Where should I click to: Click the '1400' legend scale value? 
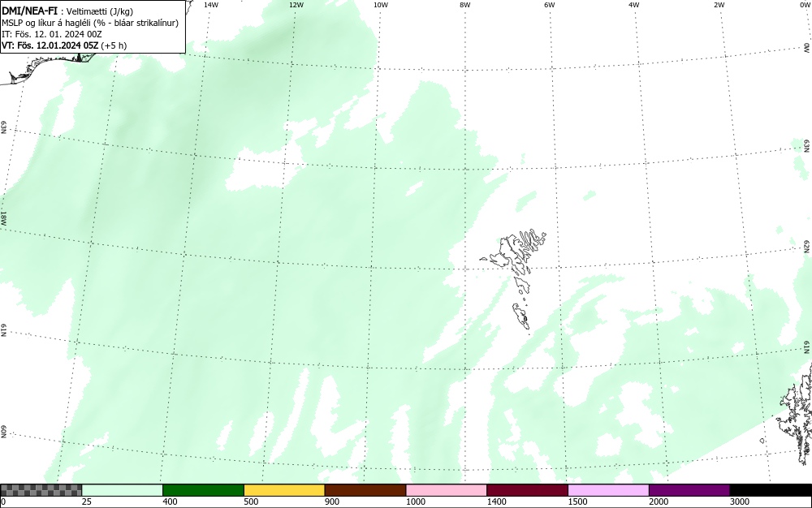click(x=497, y=502)
